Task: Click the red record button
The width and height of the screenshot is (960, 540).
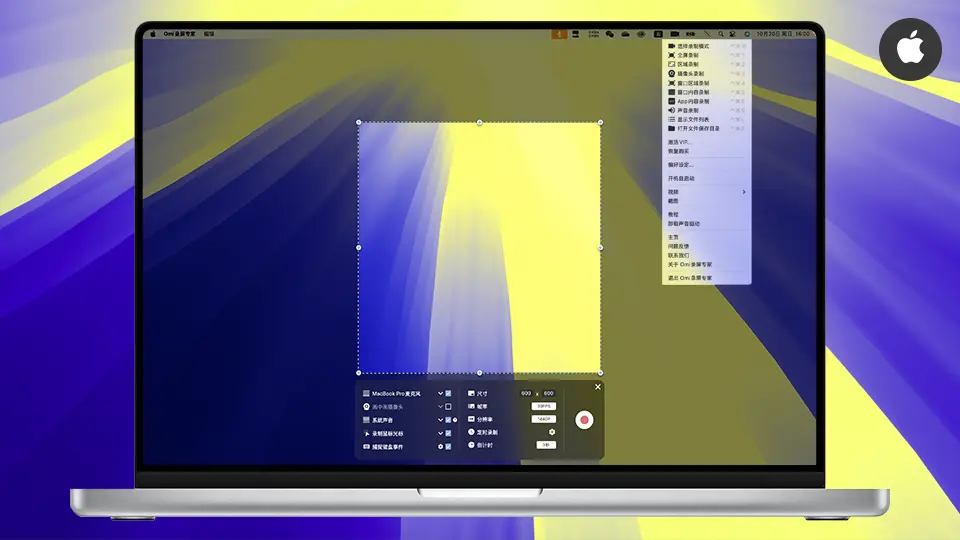Action: (584, 420)
